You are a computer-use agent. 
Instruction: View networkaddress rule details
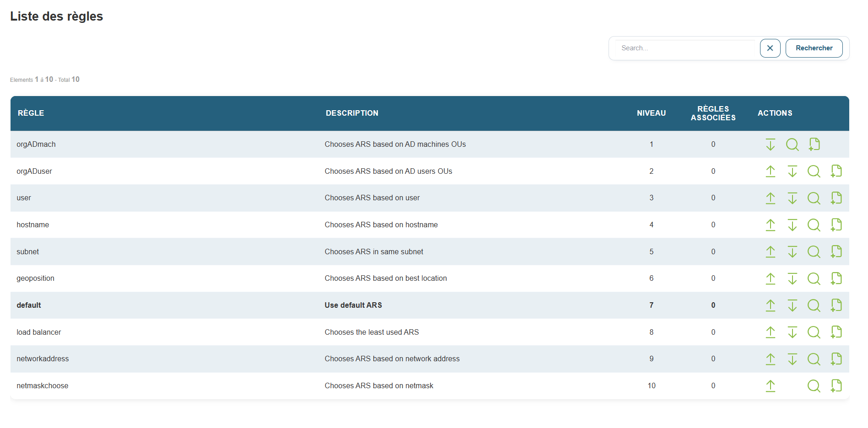pos(814,359)
